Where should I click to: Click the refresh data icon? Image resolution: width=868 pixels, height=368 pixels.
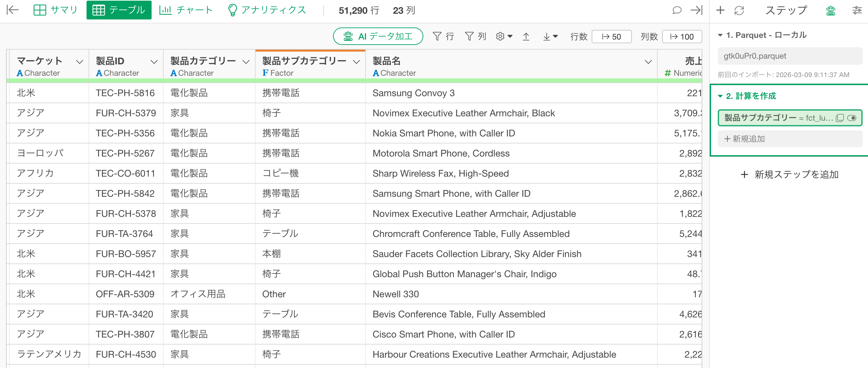click(739, 10)
